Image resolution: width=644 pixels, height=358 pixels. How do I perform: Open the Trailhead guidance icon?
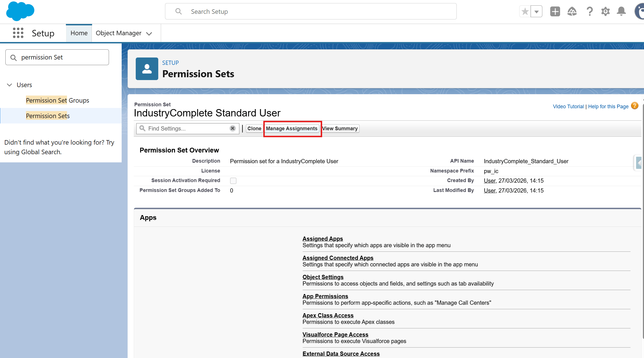coord(572,12)
